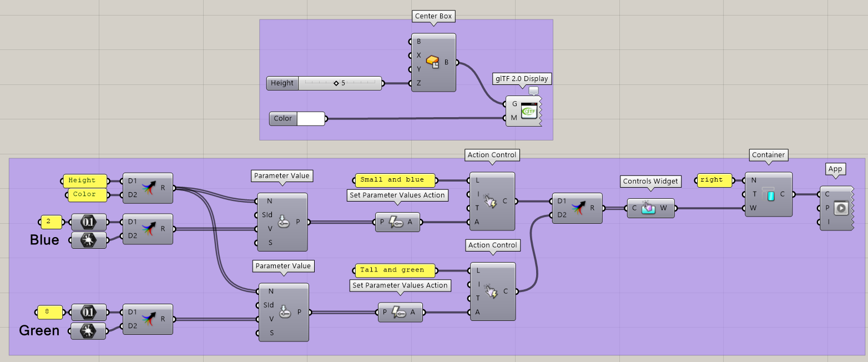This screenshot has height=362, width=868.
Task: Select the lower Set Parameter Values Action icon
Action: [x=400, y=313]
